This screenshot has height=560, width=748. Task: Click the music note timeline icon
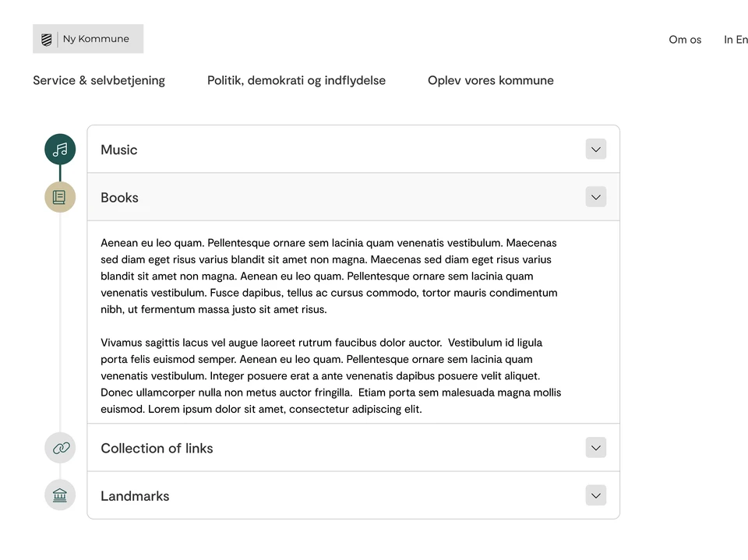60,150
